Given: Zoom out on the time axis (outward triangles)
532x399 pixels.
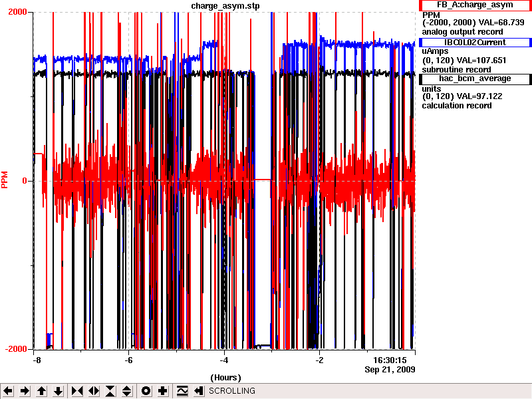Looking at the screenshot, I should point(94,391).
